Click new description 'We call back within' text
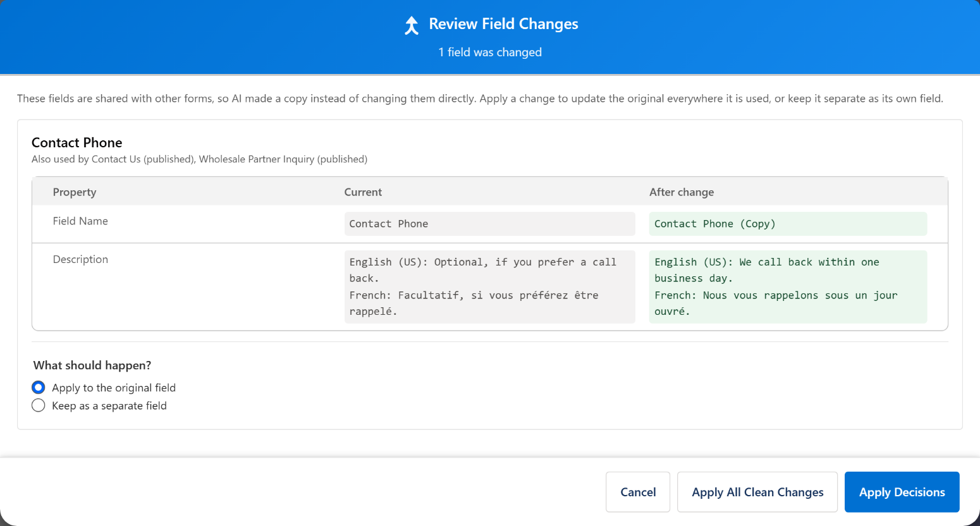This screenshot has width=980, height=526. coord(788,287)
